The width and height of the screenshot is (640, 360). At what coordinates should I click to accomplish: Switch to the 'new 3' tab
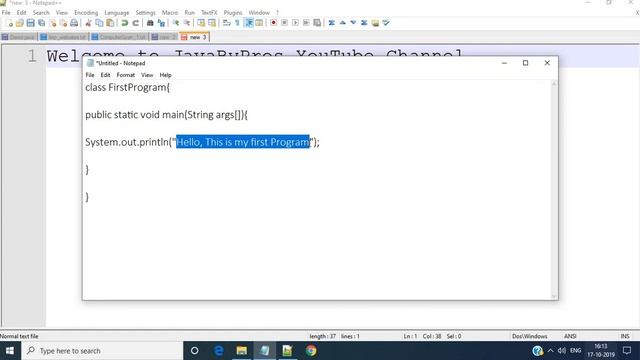pos(195,37)
